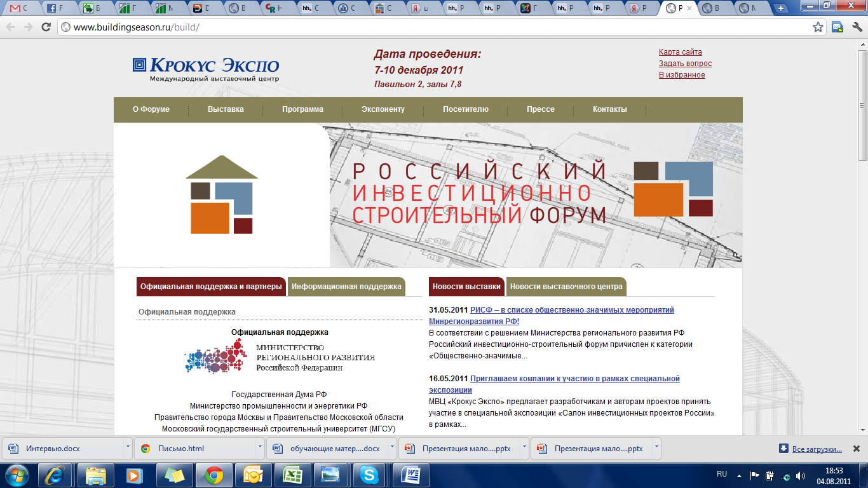Expand options arrow for обучающие матер....docx download
This screenshot has height=488, width=868.
[391, 448]
